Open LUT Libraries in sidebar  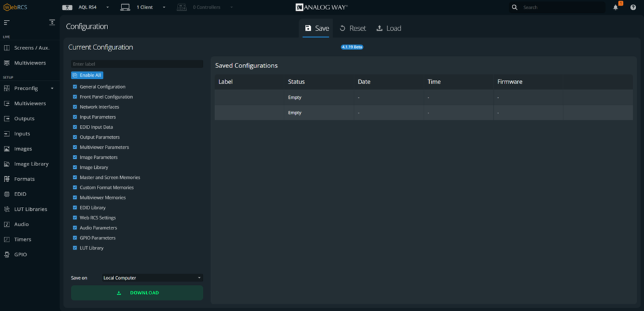31,209
